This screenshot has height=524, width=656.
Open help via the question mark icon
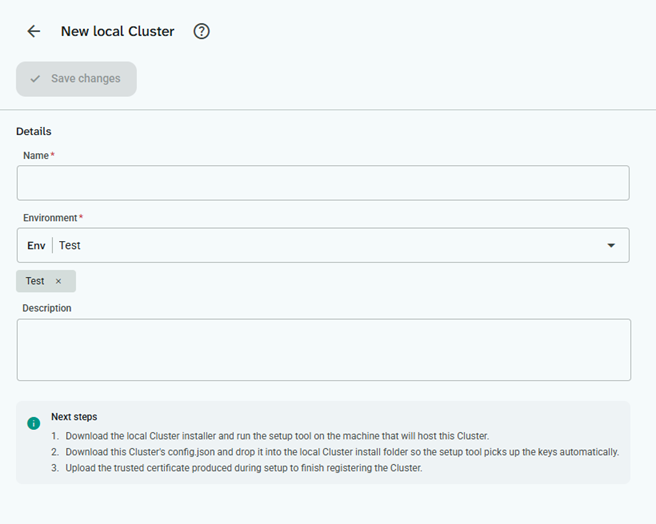[x=201, y=31]
